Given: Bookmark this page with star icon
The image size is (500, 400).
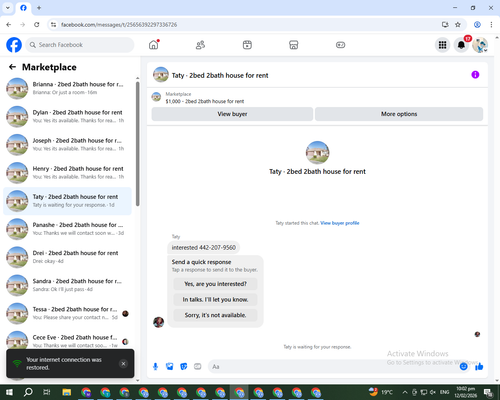Looking at the screenshot, I should tap(458, 25).
